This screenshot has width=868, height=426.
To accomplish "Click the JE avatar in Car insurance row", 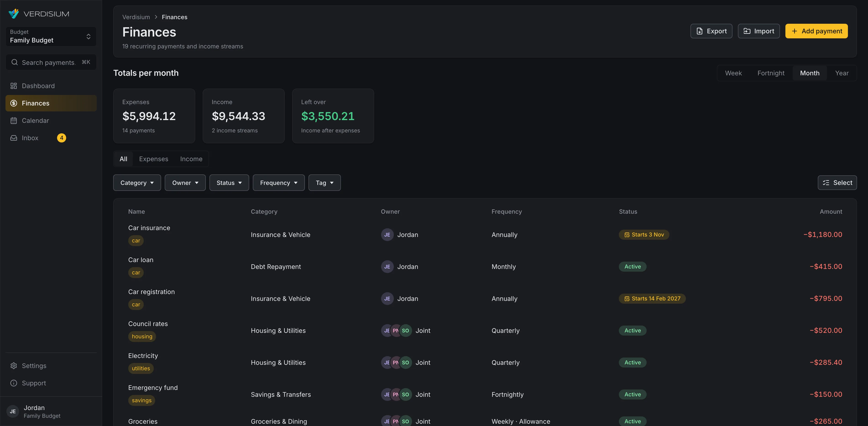I will [x=387, y=235].
